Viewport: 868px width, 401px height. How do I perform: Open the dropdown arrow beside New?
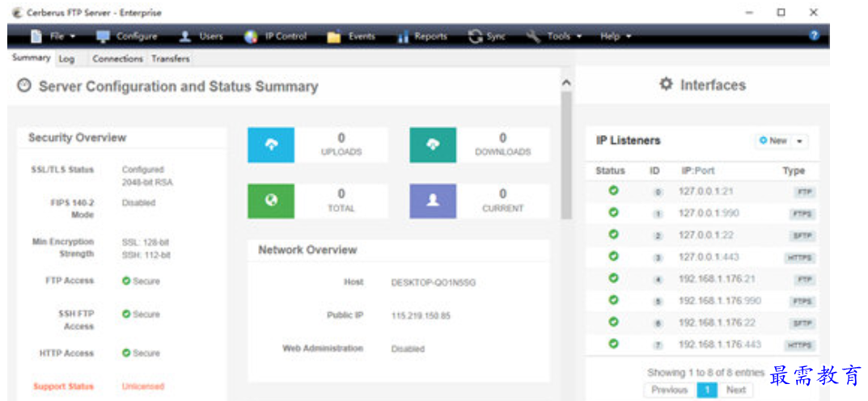[x=799, y=141]
